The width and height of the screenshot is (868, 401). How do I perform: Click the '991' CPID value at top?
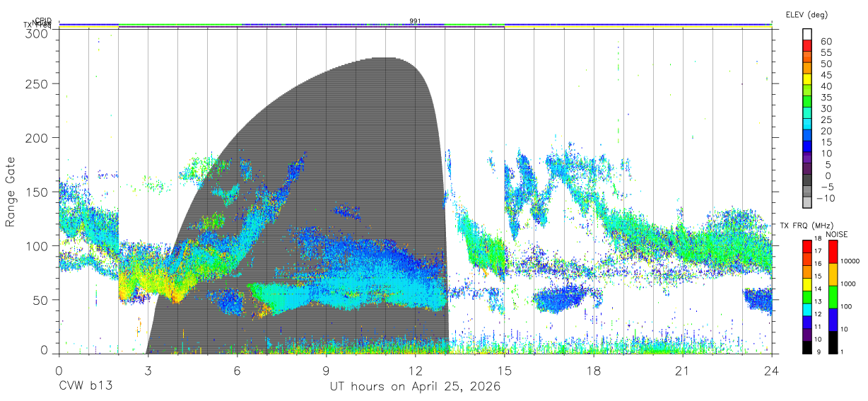[415, 21]
